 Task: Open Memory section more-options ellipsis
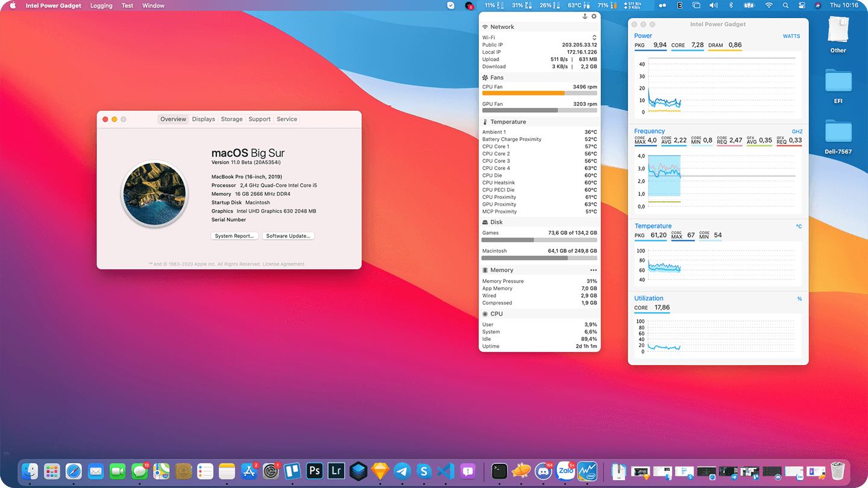pos(594,271)
